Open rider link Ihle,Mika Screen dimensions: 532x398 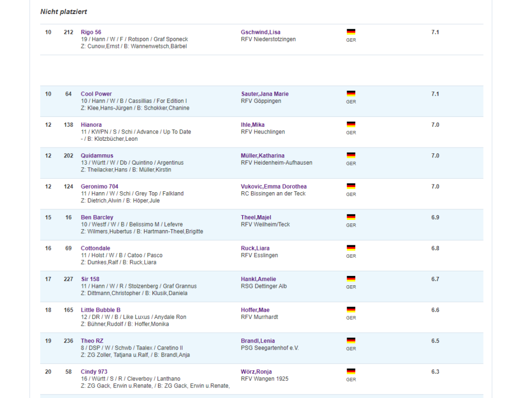click(252, 125)
